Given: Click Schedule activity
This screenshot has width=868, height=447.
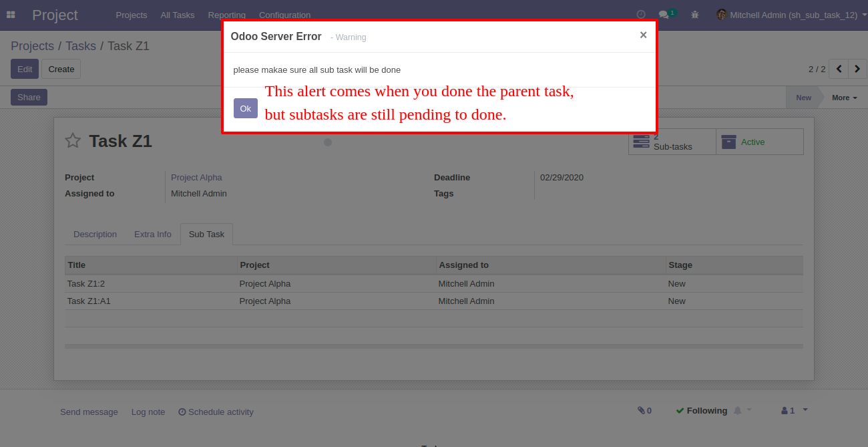Looking at the screenshot, I should pyautogui.click(x=216, y=412).
